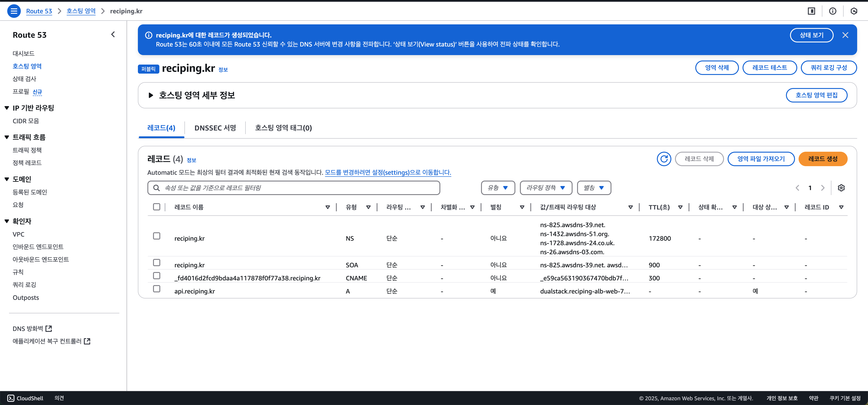Select the api.reciping.kr record checkbox

pyautogui.click(x=157, y=289)
